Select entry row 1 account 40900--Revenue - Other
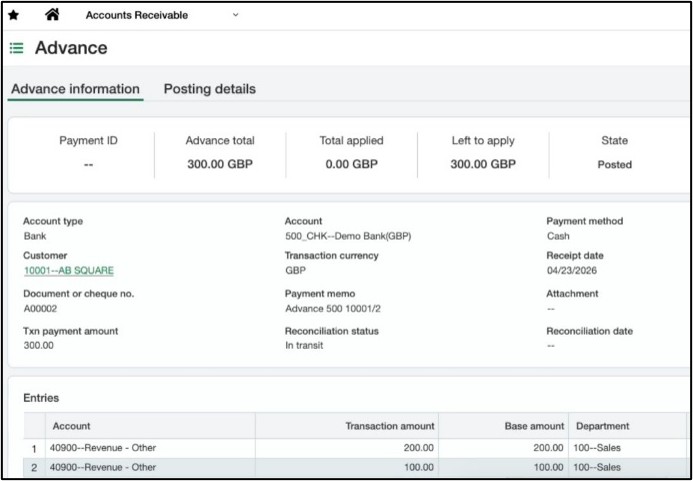 pos(103,448)
